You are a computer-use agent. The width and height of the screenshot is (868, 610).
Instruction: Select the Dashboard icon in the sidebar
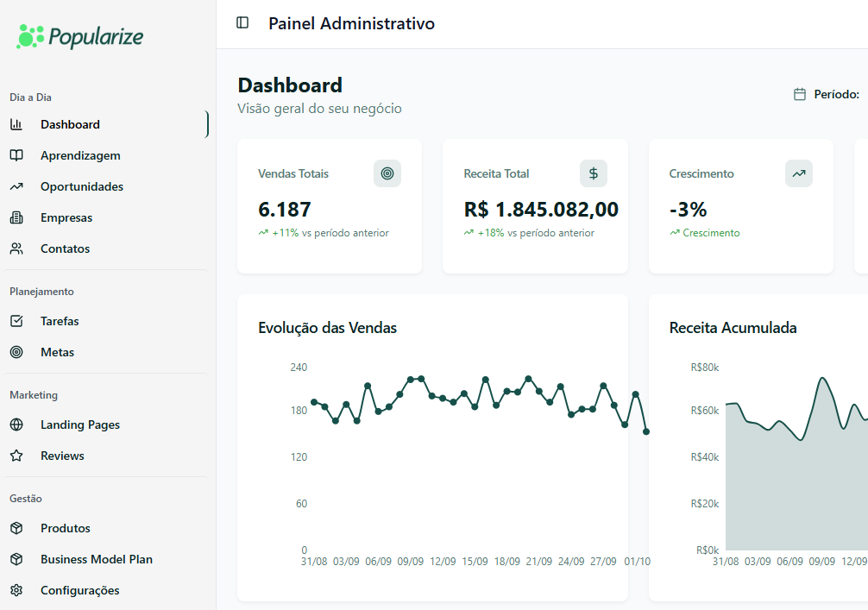coord(19,123)
